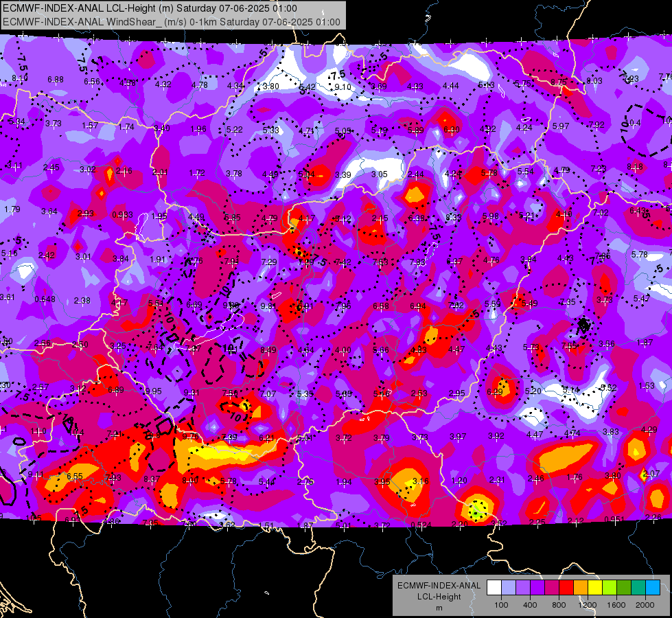Click the wind shear value 9.76
The height and width of the screenshot is (618, 672).
tap(190, 436)
